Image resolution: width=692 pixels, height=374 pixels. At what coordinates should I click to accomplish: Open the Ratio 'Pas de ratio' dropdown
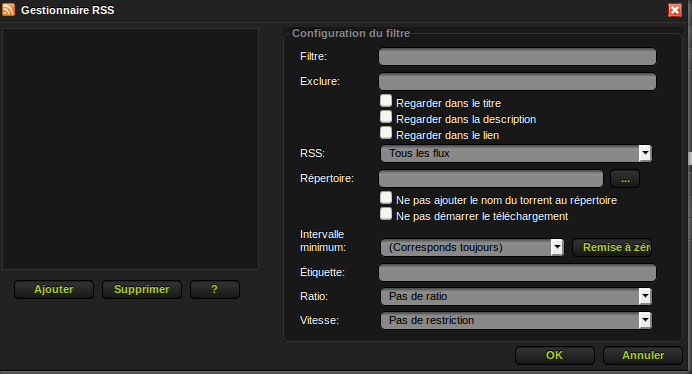point(516,296)
